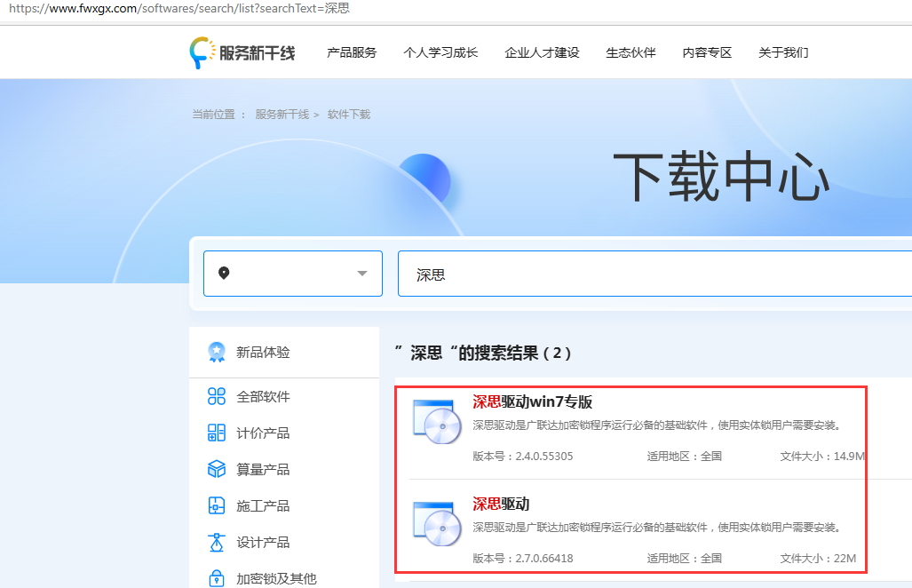Click 文件大小：22M text
Image resolution: width=912 pixels, height=588 pixels.
[x=818, y=559]
